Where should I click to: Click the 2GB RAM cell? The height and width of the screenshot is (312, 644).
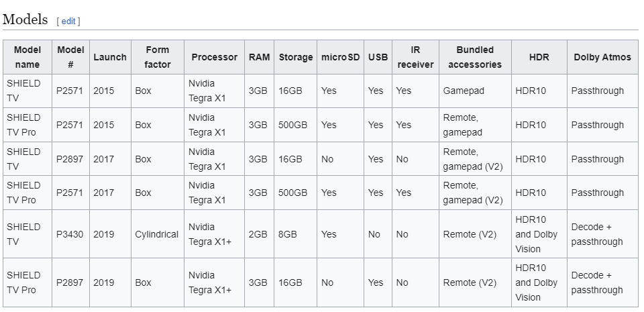pos(259,234)
